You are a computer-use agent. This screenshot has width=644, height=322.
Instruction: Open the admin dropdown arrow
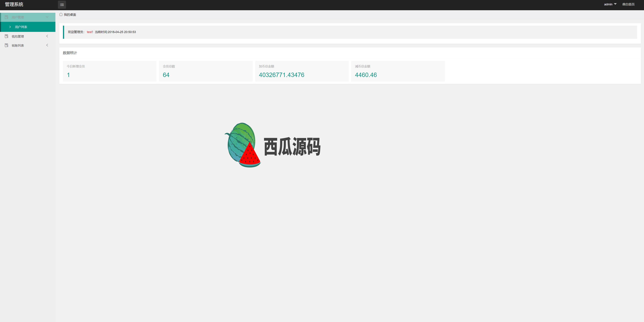click(615, 4)
